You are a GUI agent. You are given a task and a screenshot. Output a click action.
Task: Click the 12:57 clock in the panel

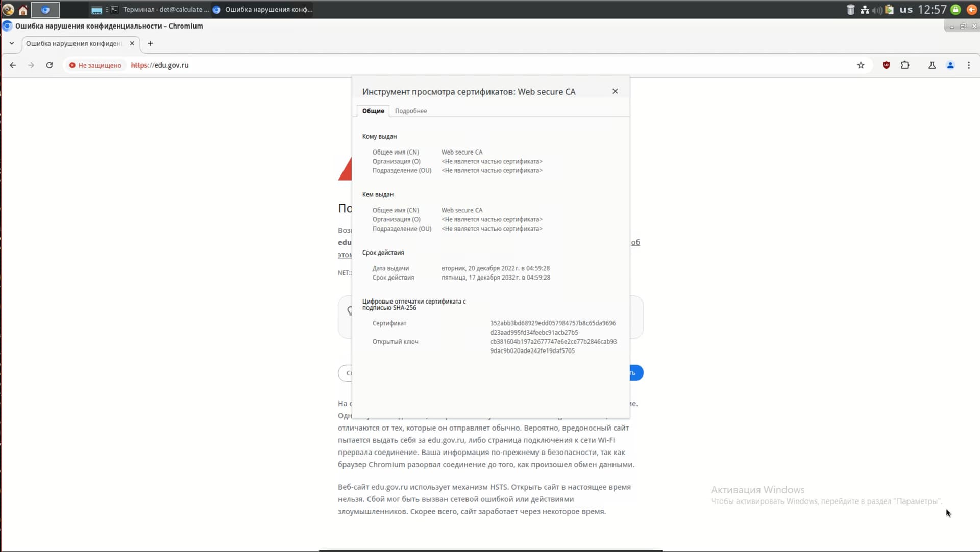(x=932, y=10)
